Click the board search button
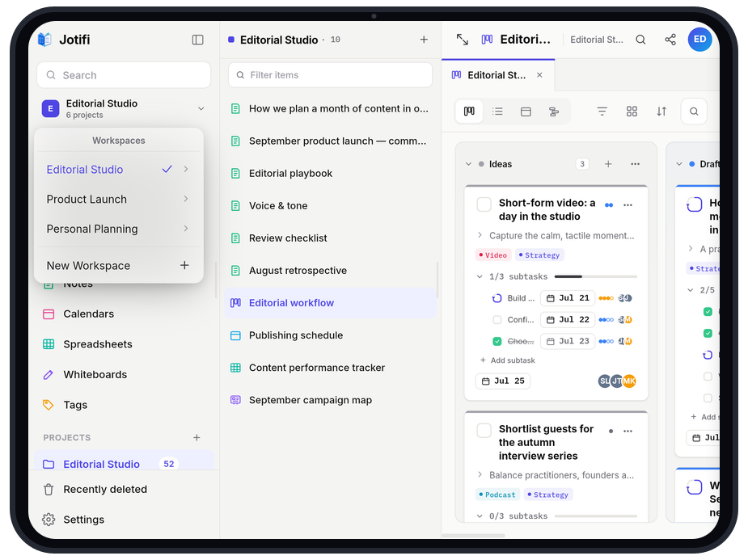Viewport: 748px width, 560px height. [x=694, y=112]
